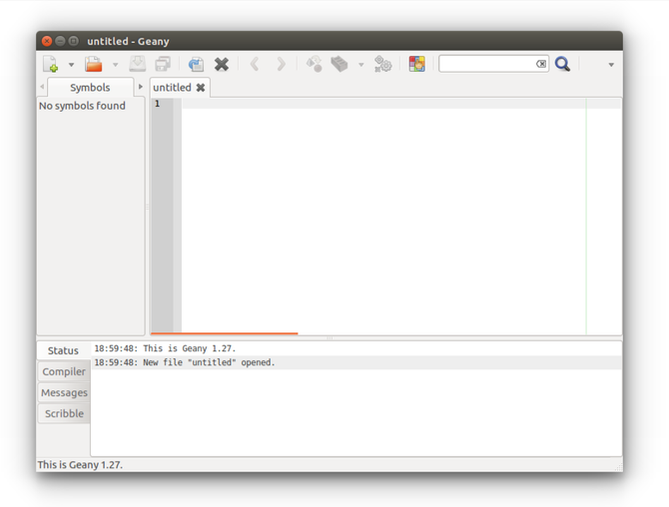Open the recent files dropdown arrow

pyautogui.click(x=115, y=65)
